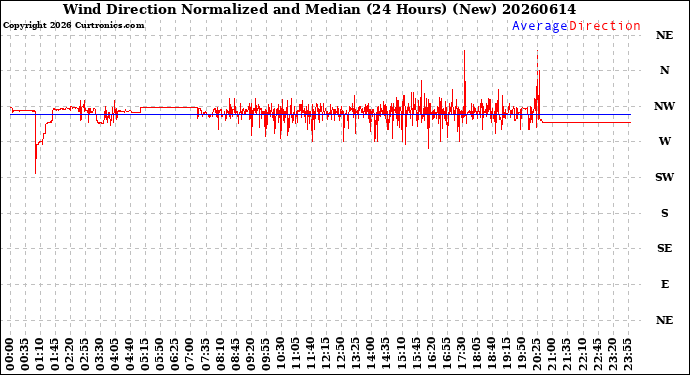Viewport: 690px width, 375px height.
Task: Click the 06:25 time axis label
Action: [175, 354]
